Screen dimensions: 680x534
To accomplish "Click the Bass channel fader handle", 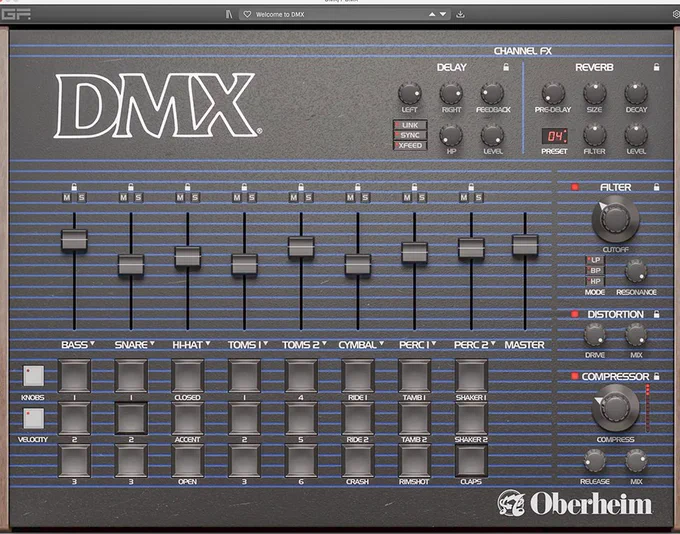I will (x=74, y=240).
